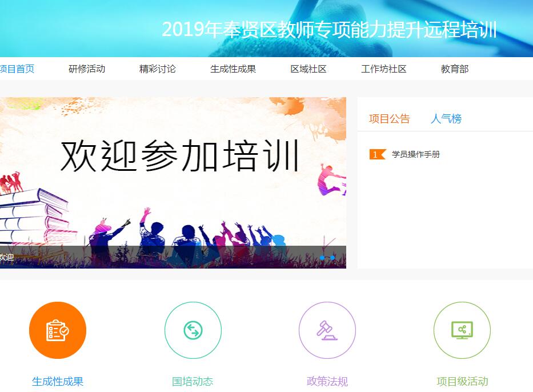Click the 政策法规 text label
This screenshot has height=392, width=533.
point(327,382)
